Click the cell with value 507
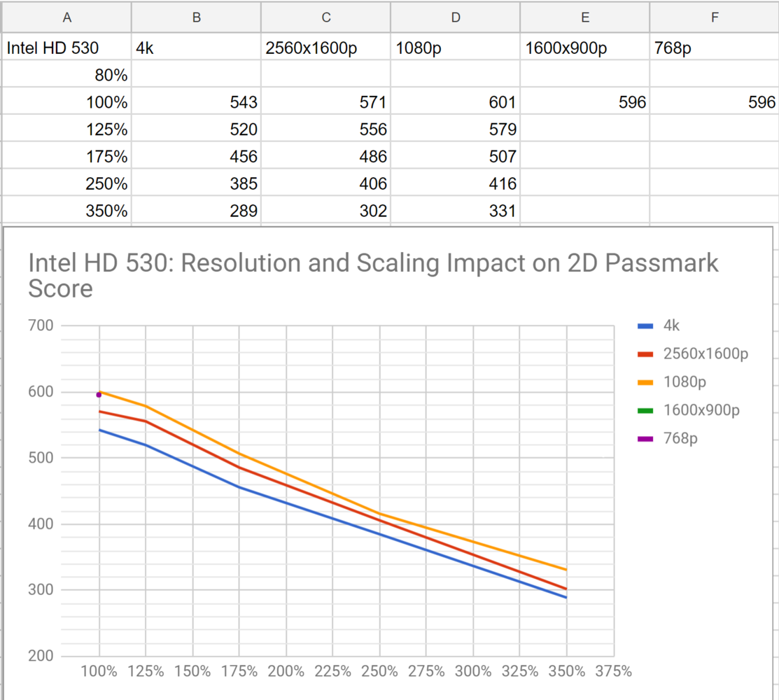Screen dimensions: 779x700 (456, 156)
